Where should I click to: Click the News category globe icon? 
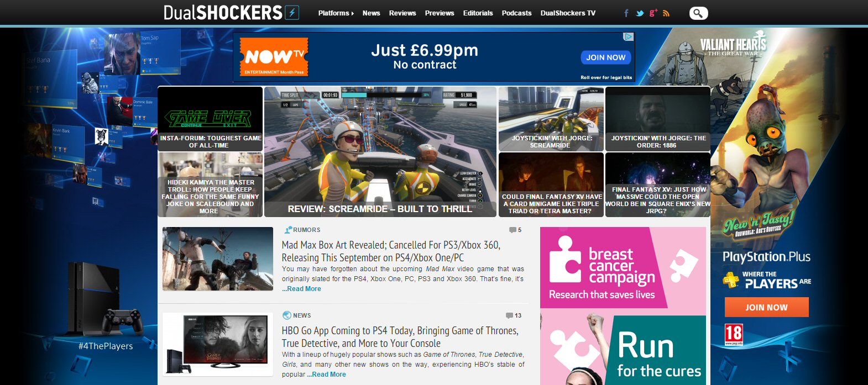tap(286, 315)
